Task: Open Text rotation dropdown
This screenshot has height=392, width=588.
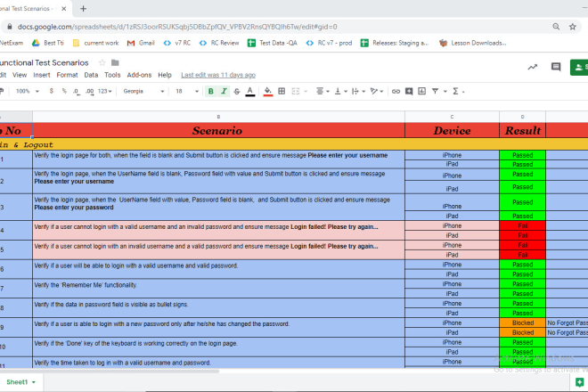Action: [377, 91]
